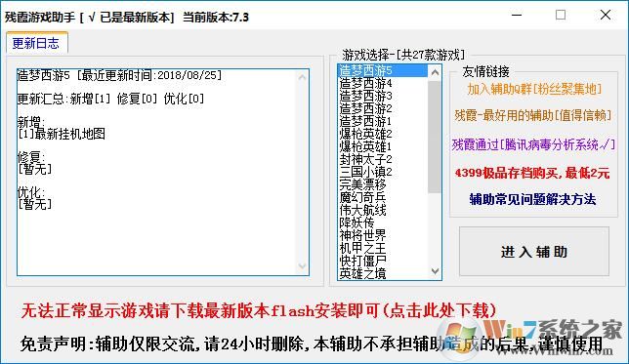Maximize the 残霞游戏助手 window
The height and width of the screenshot is (364, 629).
click(561, 16)
